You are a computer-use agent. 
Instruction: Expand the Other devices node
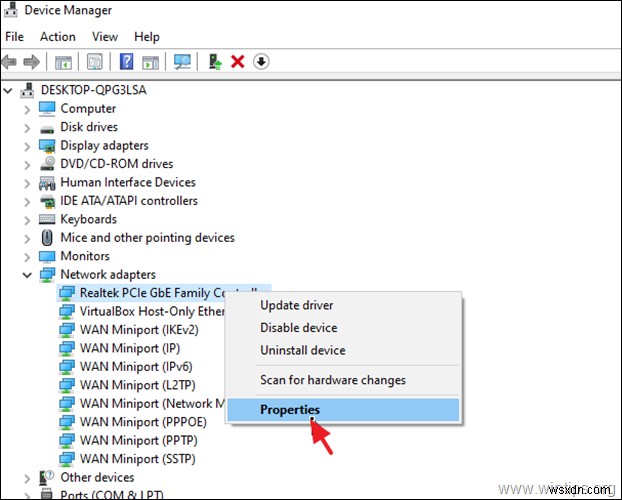point(27,478)
